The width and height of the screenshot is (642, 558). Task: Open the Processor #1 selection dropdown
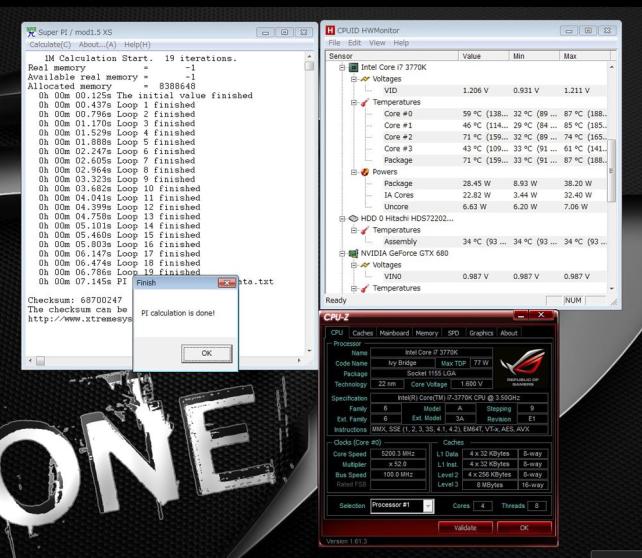428,506
